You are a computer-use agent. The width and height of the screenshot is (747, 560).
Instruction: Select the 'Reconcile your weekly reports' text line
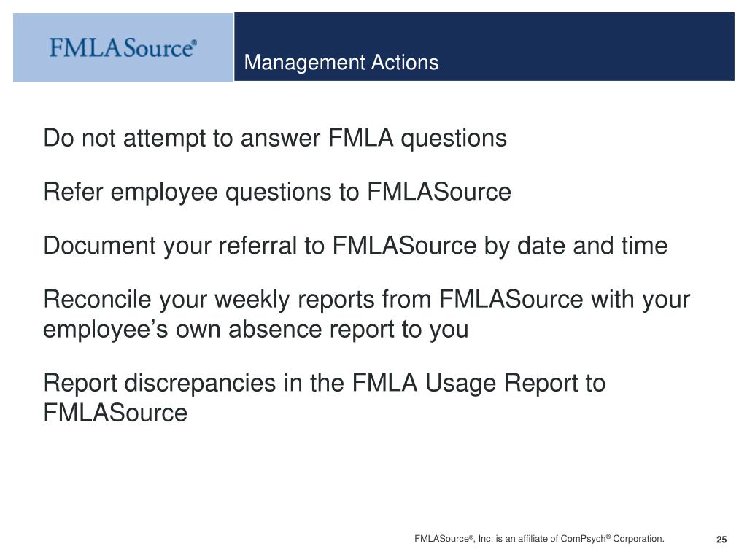(x=366, y=300)
